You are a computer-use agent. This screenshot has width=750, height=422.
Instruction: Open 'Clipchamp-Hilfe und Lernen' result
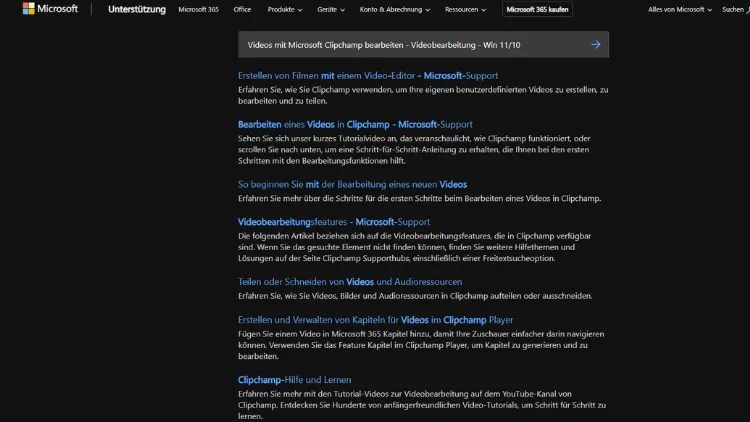coord(295,380)
